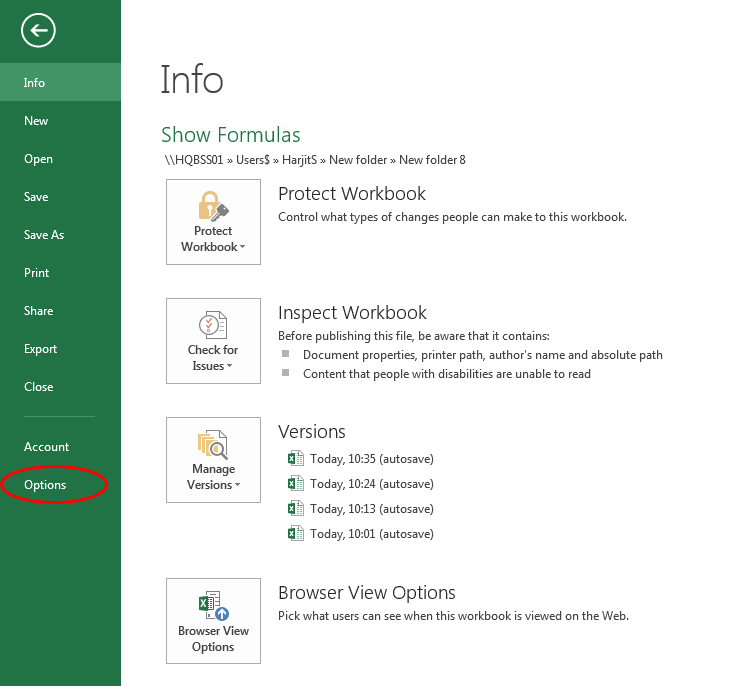Select Save in the sidebar
742x686 pixels.
(x=61, y=197)
